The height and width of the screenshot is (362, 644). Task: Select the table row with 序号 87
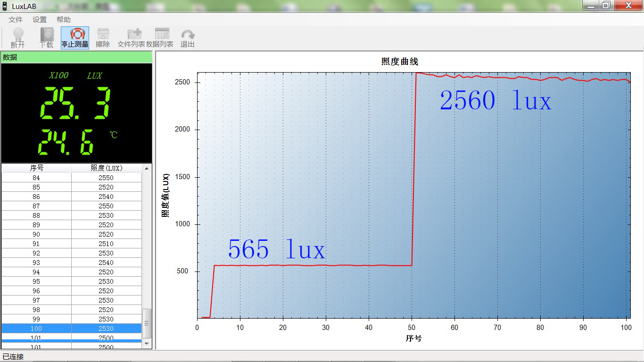point(72,206)
